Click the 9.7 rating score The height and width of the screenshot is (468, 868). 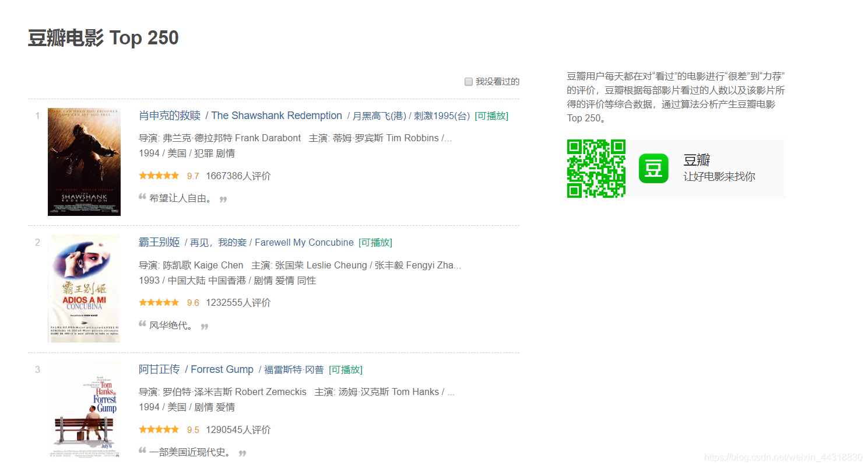(193, 176)
